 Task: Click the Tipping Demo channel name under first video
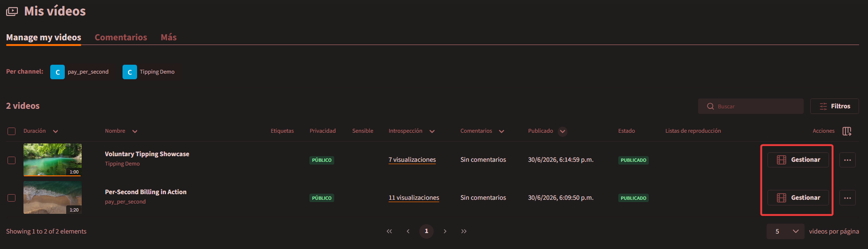122,164
